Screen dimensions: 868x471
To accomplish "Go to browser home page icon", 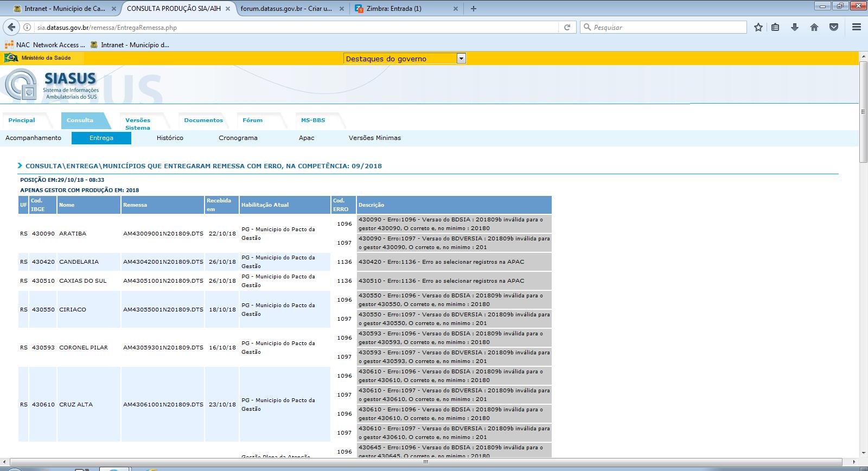I will tap(814, 27).
